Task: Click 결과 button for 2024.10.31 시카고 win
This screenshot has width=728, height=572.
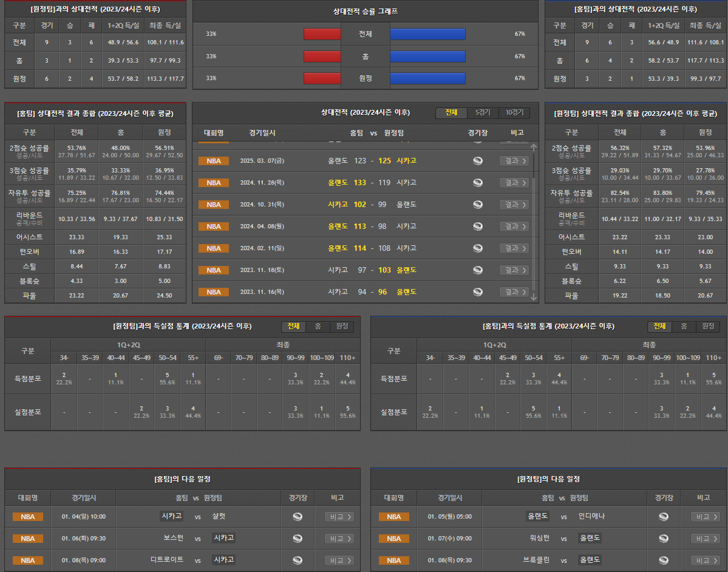Action: coord(514,205)
